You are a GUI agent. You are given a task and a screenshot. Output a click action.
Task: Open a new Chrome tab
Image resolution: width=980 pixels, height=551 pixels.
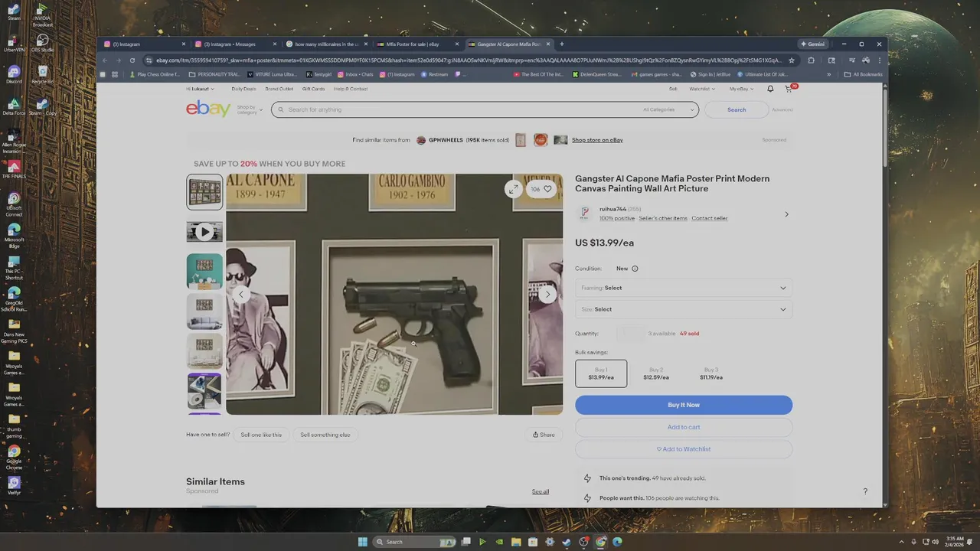(561, 44)
